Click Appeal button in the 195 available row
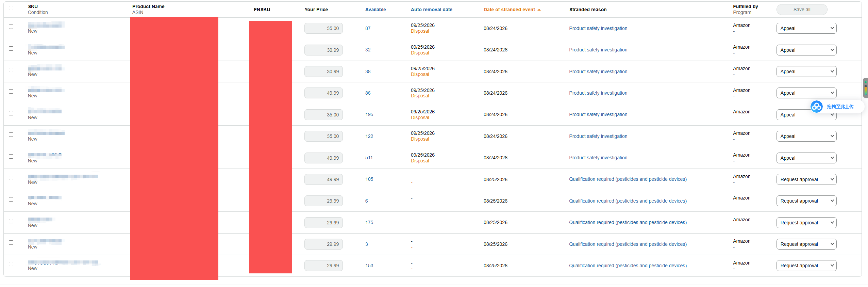The image size is (868, 287). tap(802, 115)
